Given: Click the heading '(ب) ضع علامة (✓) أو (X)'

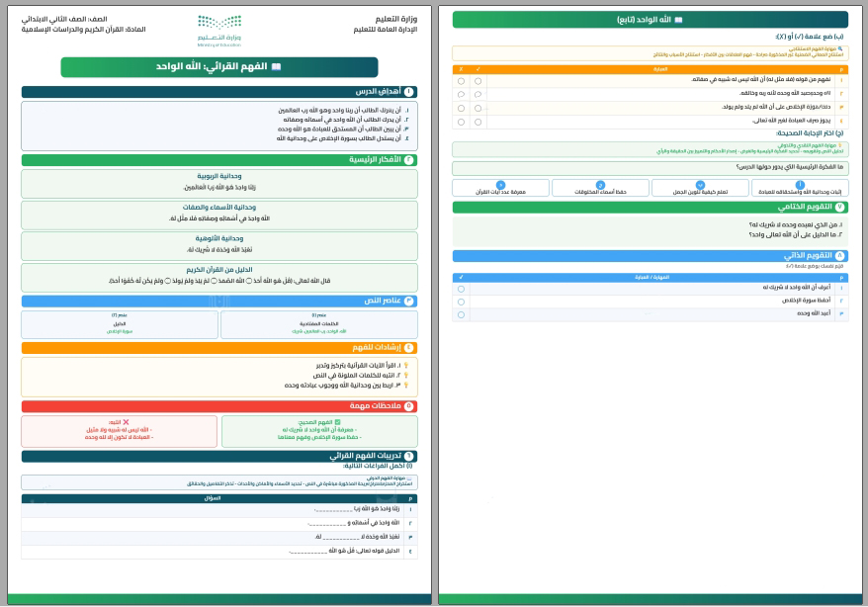Looking at the screenshot, I should pos(809,37).
